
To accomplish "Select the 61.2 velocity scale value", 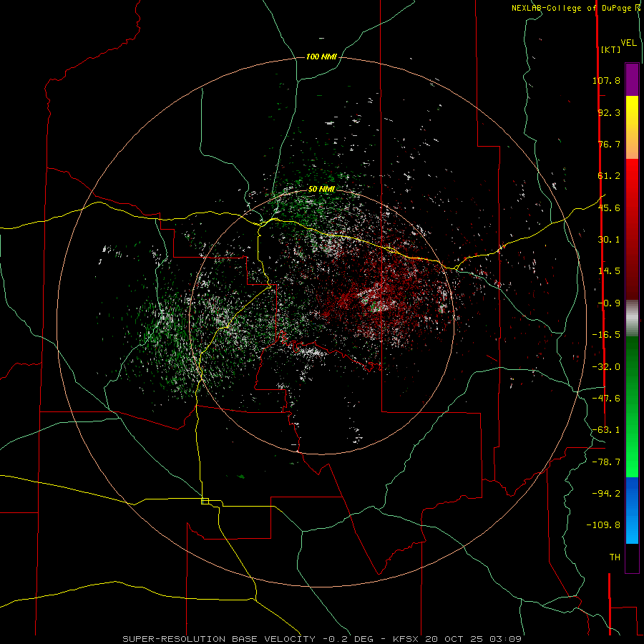I will [x=609, y=176].
